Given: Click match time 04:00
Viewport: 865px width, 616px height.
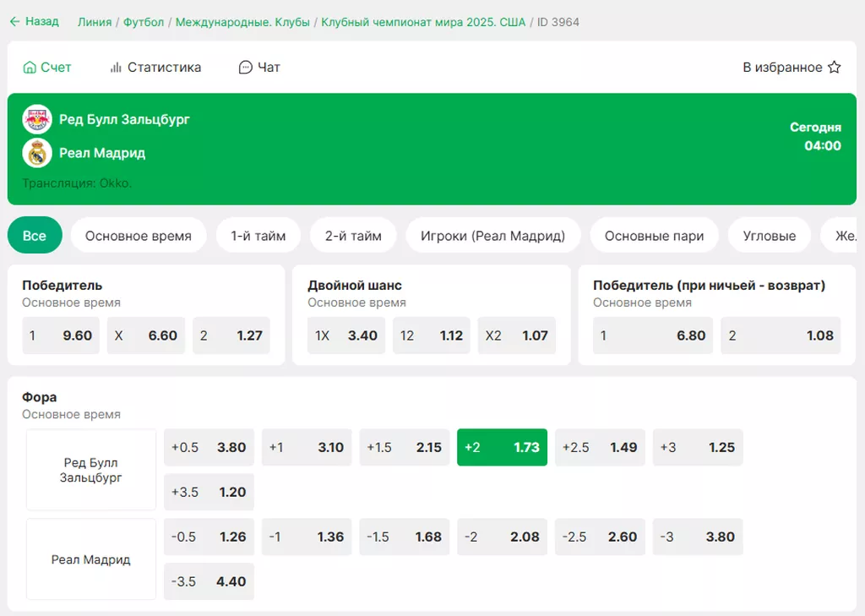Looking at the screenshot, I should [823, 145].
